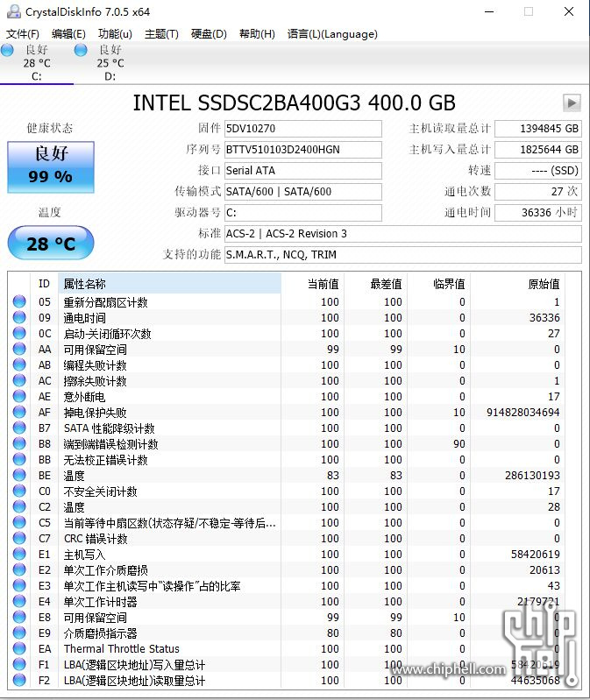Image resolution: width=590 pixels, height=700 pixels.
Task: Click the C: drive status circle icon
Action: click(x=8, y=51)
